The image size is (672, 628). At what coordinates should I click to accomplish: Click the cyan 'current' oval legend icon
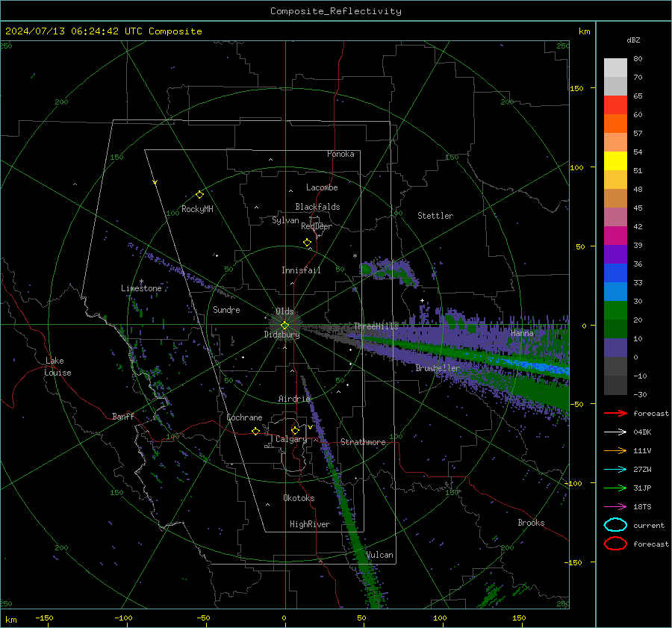pyautogui.click(x=615, y=525)
